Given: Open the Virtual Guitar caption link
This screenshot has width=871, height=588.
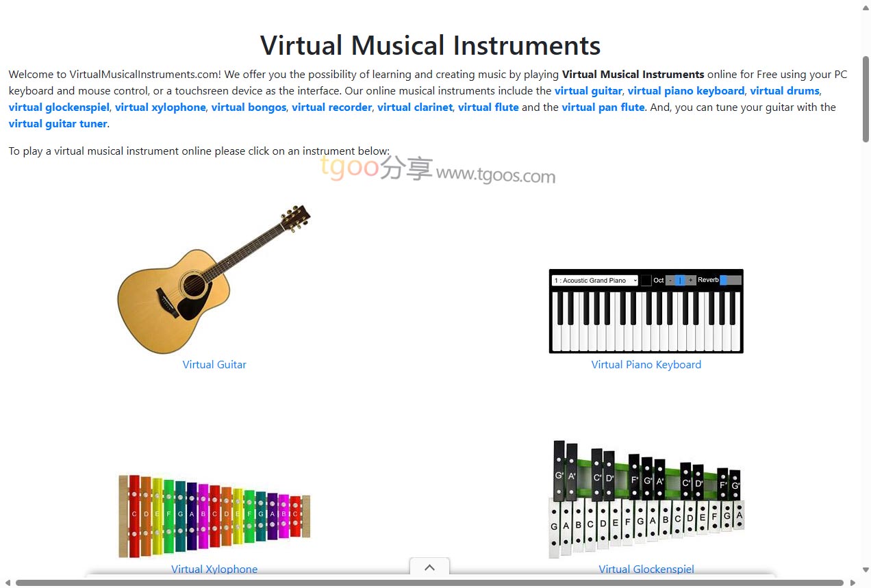Looking at the screenshot, I should pyautogui.click(x=214, y=365).
